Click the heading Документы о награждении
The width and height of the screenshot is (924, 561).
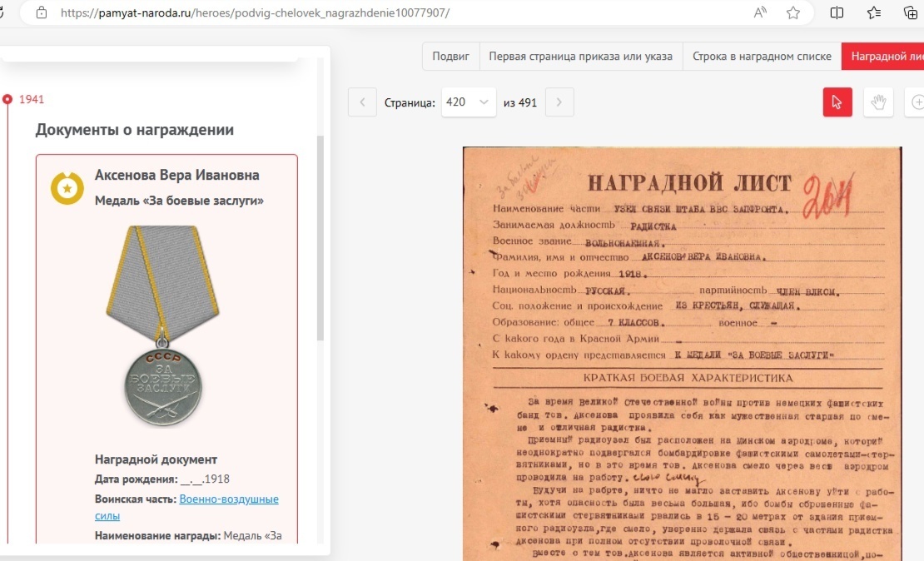click(x=134, y=130)
